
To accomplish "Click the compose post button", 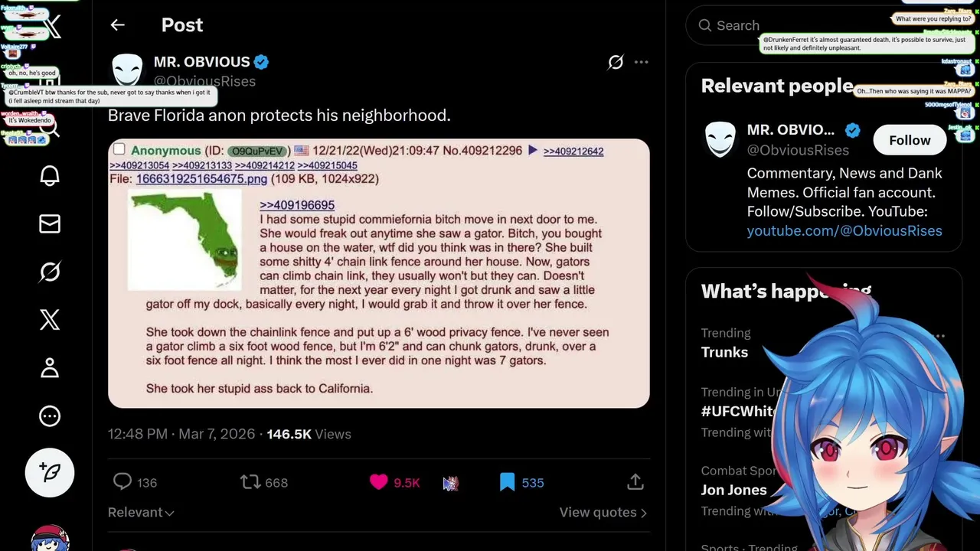I will point(50,472).
